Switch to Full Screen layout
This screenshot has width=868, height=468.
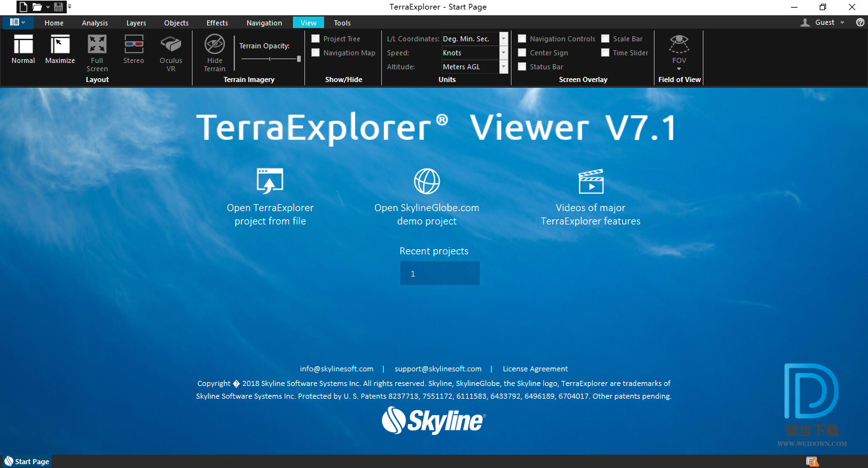(97, 45)
